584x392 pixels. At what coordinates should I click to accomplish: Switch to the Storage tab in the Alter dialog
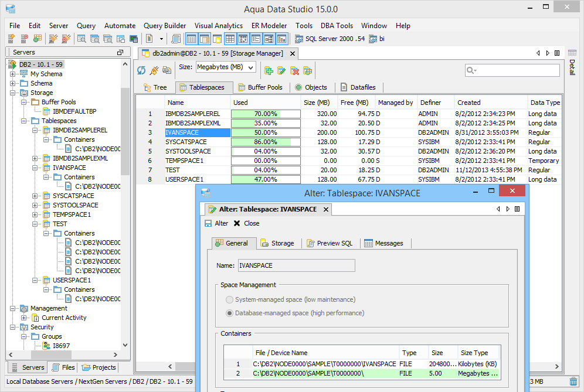point(277,243)
